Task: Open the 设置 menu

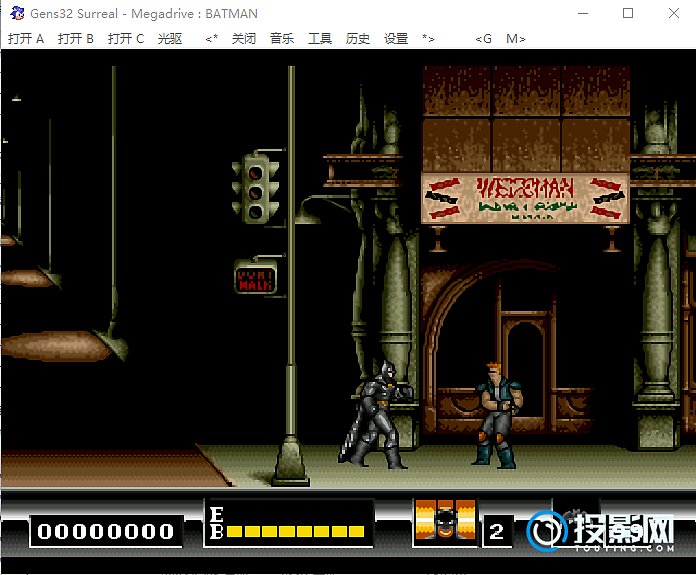Action: pyautogui.click(x=396, y=39)
